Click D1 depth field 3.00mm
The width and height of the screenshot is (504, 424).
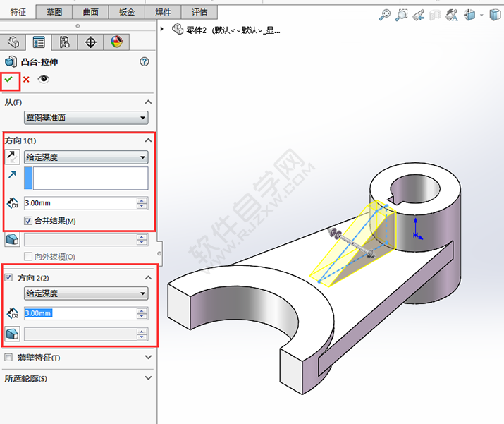[x=80, y=203]
